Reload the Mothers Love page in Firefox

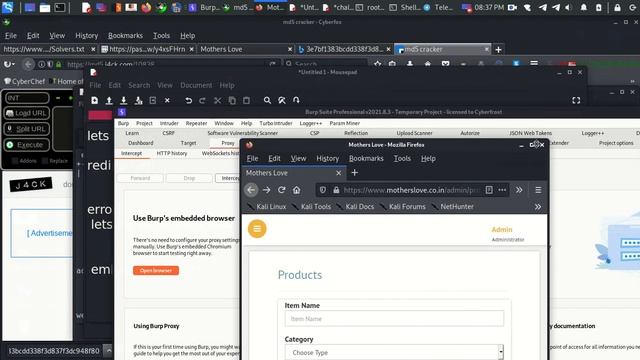282,190
